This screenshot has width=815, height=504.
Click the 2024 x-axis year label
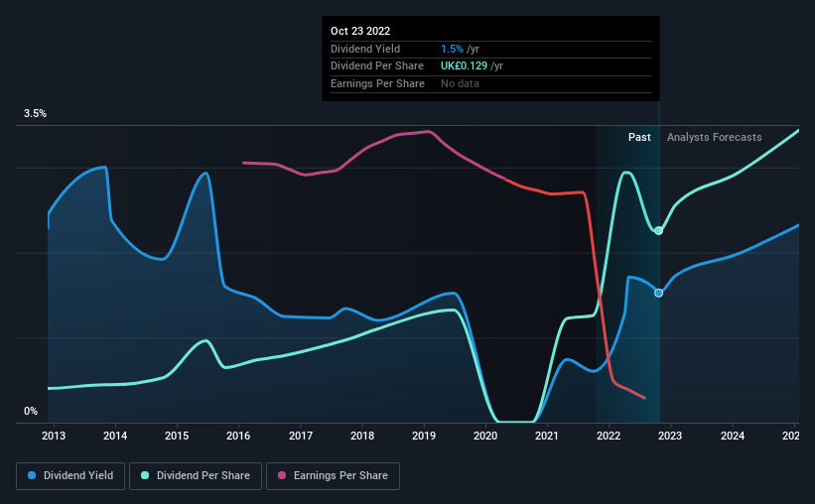[733, 436]
